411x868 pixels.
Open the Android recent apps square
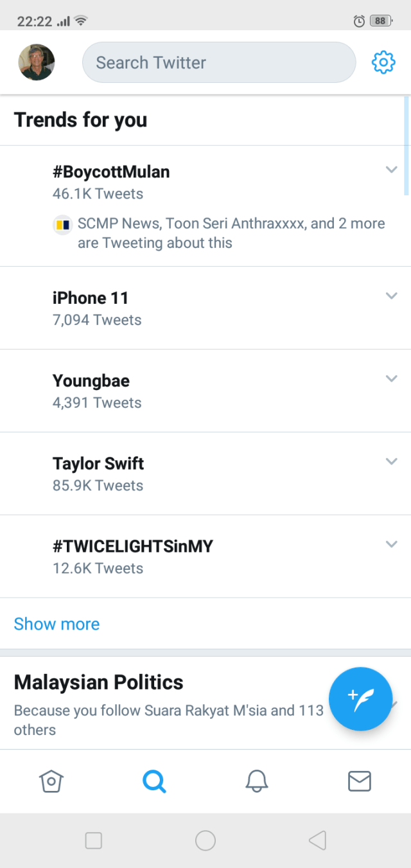(x=94, y=840)
